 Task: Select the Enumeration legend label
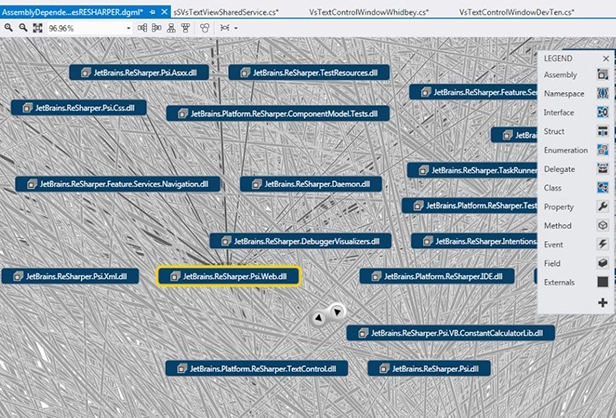566,150
